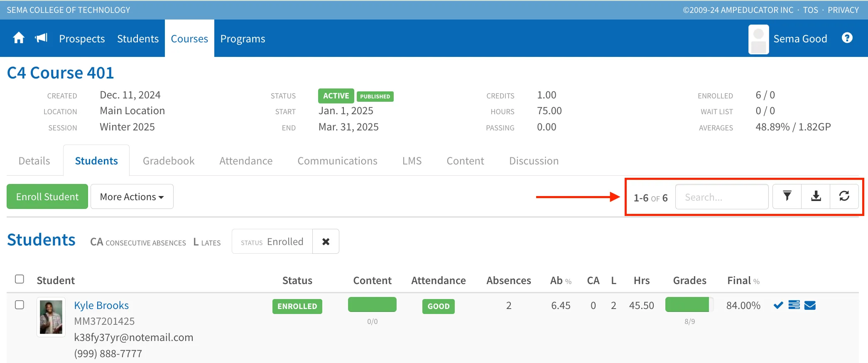The width and height of the screenshot is (868, 363).
Task: Open the Courses navigation tab
Action: point(189,39)
